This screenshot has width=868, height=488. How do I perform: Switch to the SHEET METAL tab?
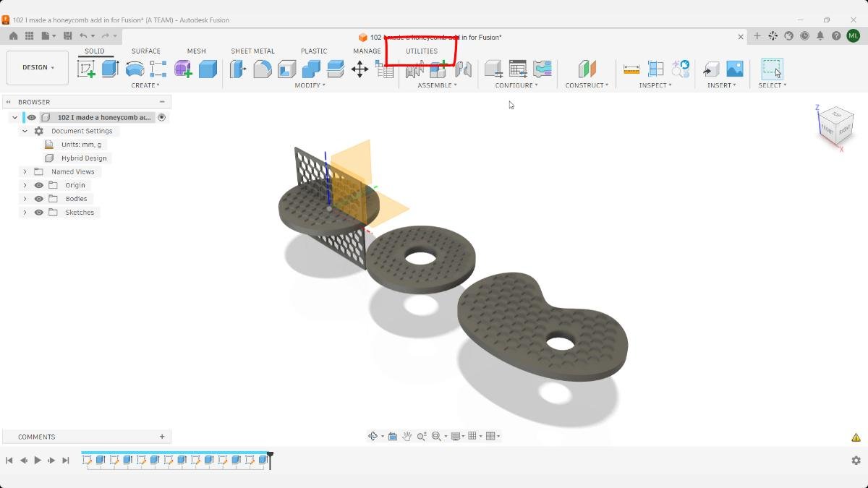252,51
